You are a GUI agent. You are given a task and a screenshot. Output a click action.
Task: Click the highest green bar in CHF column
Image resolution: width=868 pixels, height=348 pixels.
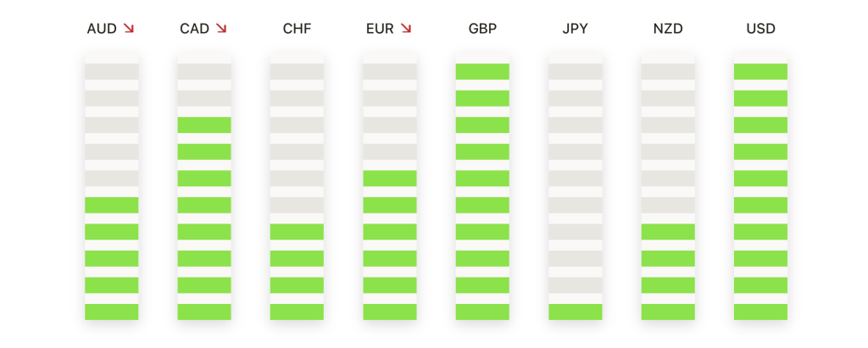(x=297, y=232)
